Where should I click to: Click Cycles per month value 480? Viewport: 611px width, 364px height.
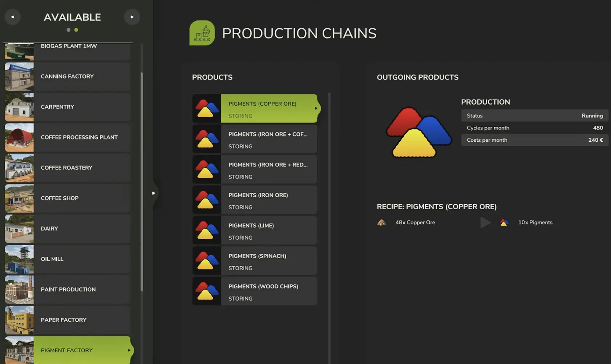[598, 128]
